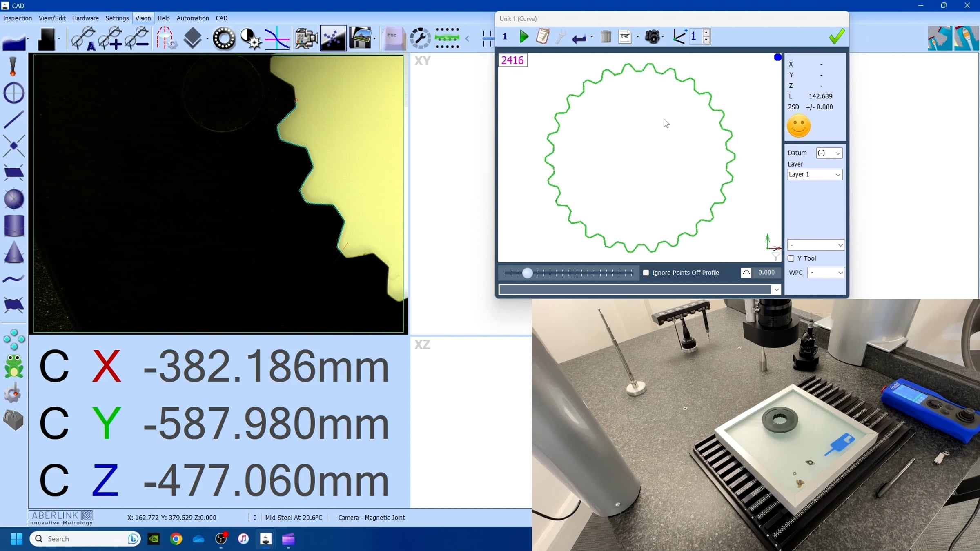980x551 pixels.
Task: Click the green play button in Unit 1 dialog
Action: 524,37
